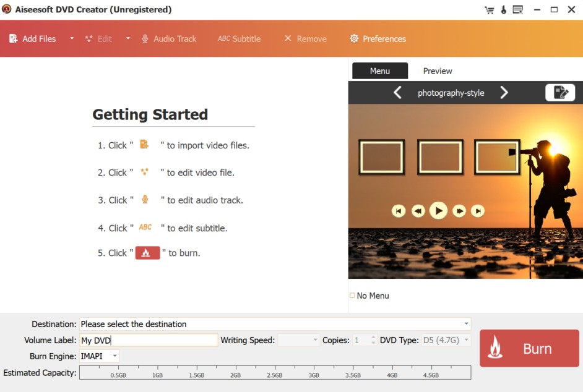
Task: Click the Remove icon in toolbar
Action: tap(288, 38)
